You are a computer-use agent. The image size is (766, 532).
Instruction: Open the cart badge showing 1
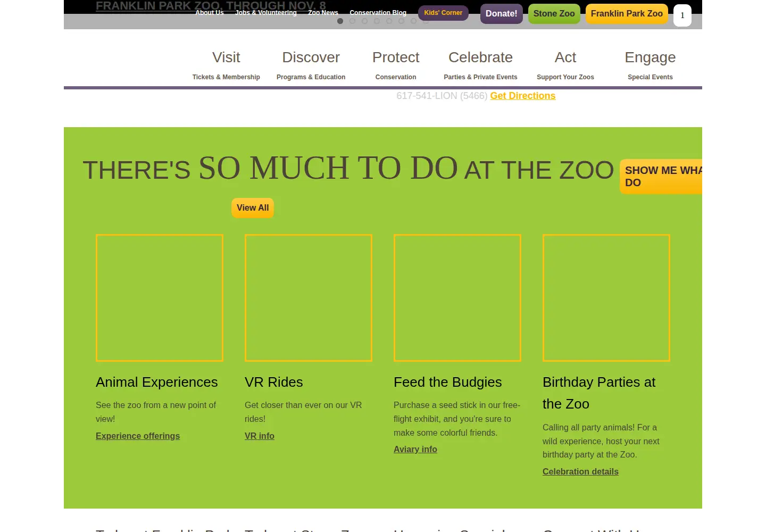click(682, 15)
